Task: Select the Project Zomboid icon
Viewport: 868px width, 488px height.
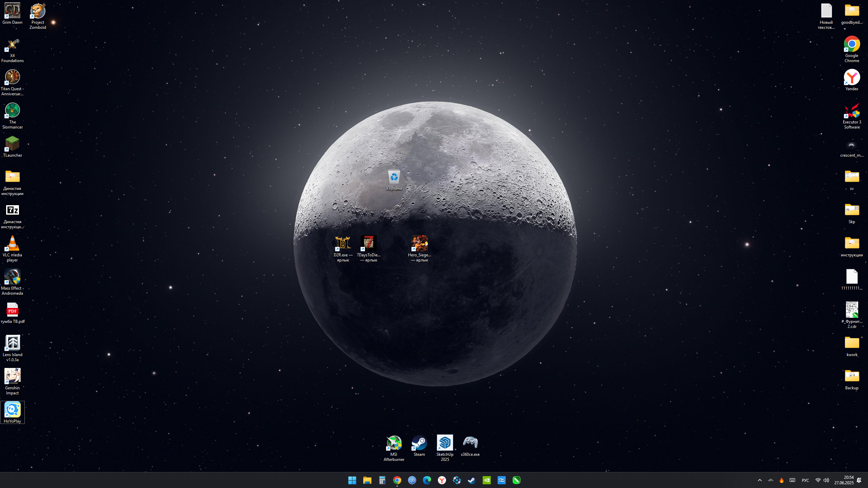Action: [x=38, y=11]
